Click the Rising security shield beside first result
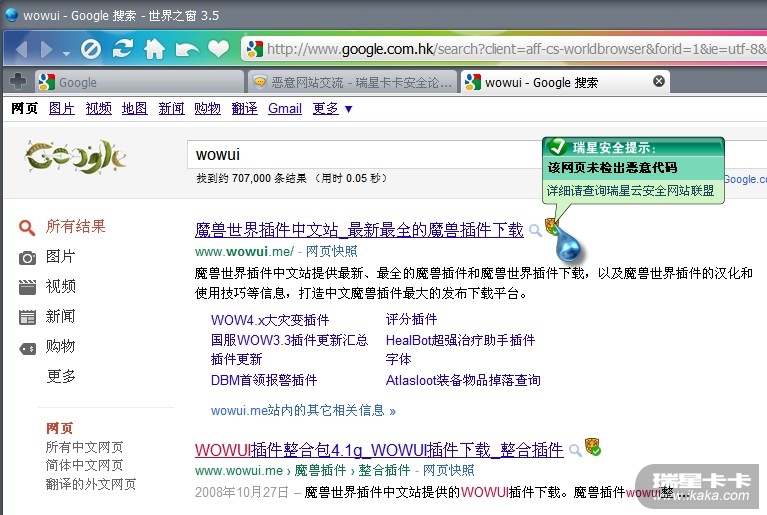 (552, 226)
